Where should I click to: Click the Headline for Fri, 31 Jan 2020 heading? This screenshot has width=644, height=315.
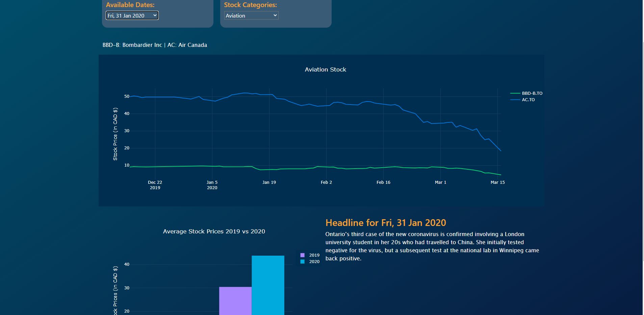(x=385, y=223)
